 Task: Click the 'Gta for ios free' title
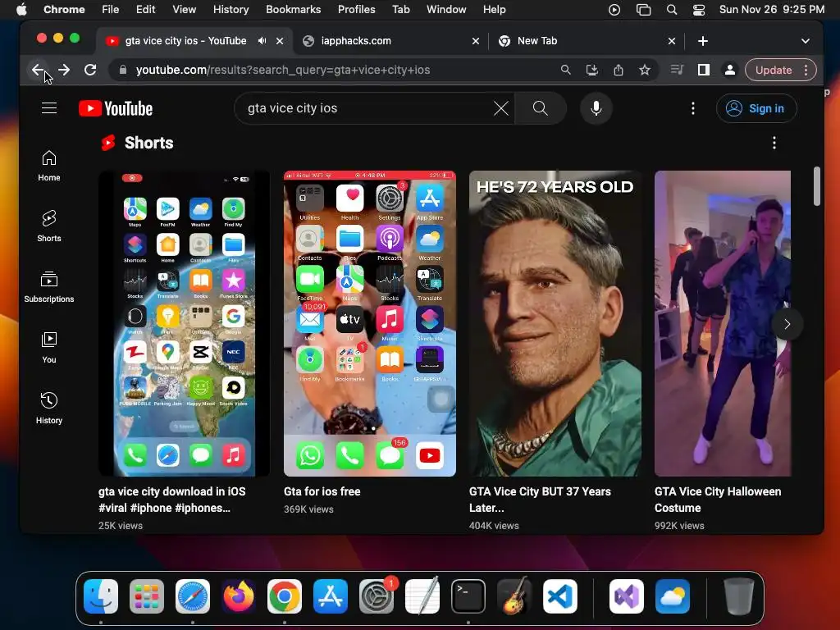click(322, 491)
